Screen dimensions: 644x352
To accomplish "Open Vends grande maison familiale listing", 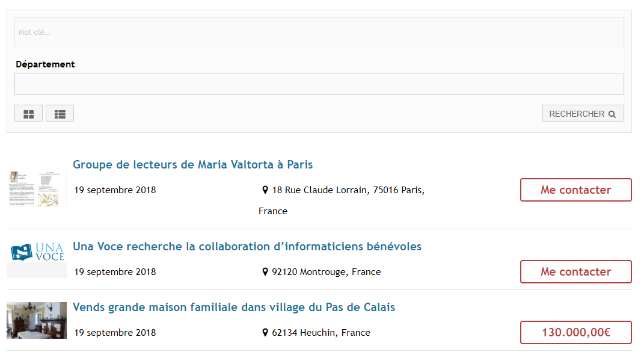I will click(x=233, y=307).
